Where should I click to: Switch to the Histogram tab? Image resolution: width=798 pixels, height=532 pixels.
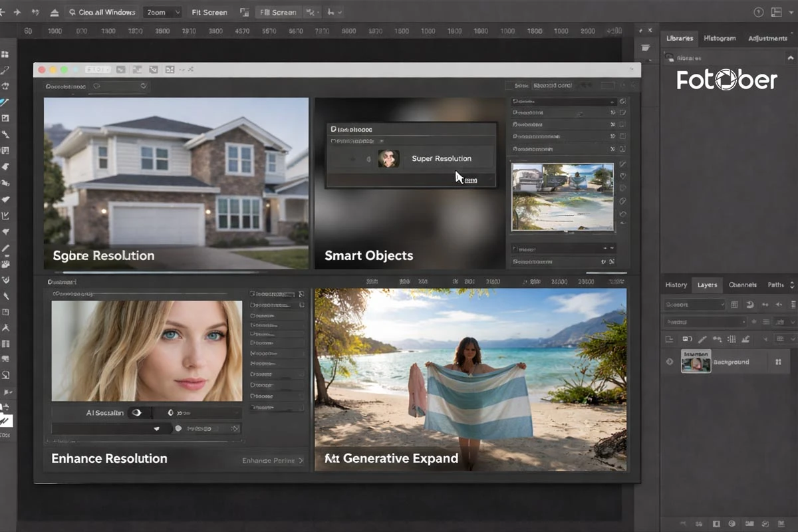click(x=720, y=38)
